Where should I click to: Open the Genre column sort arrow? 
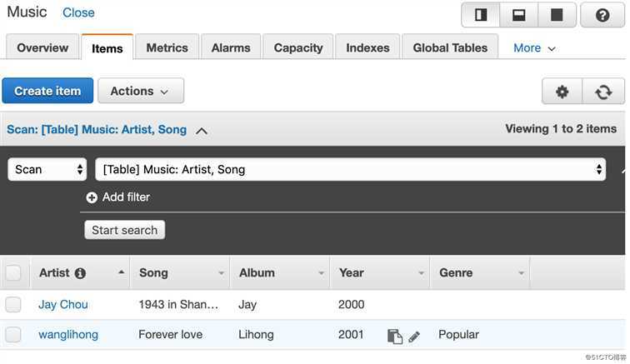pyautogui.click(x=521, y=273)
